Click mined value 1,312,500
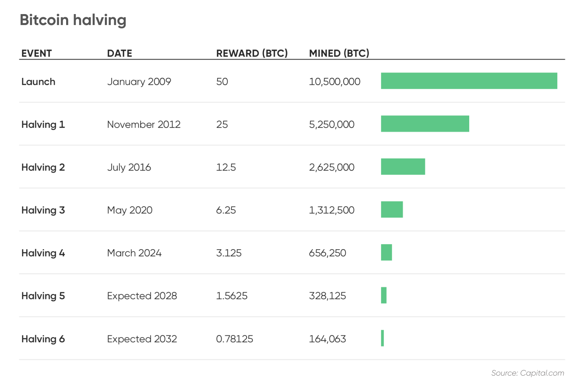Image resolution: width=587 pixels, height=392 pixels. pos(332,210)
